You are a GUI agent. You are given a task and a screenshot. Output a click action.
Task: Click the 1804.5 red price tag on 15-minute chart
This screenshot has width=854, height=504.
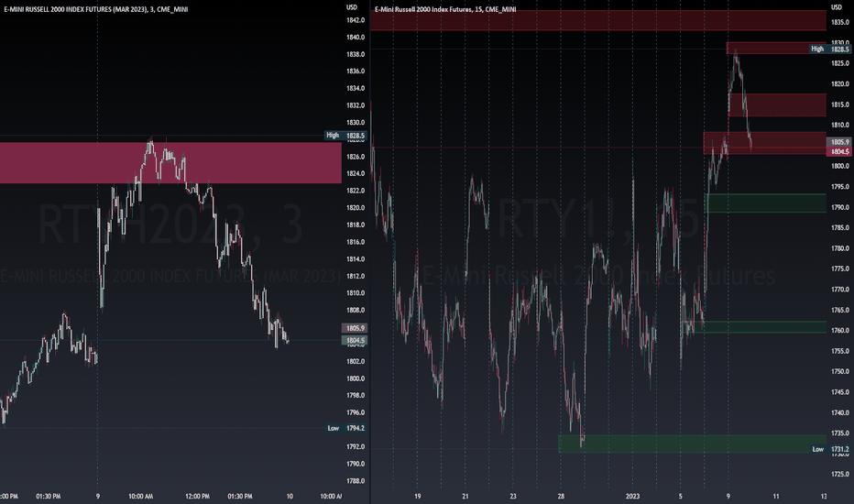[839, 151]
